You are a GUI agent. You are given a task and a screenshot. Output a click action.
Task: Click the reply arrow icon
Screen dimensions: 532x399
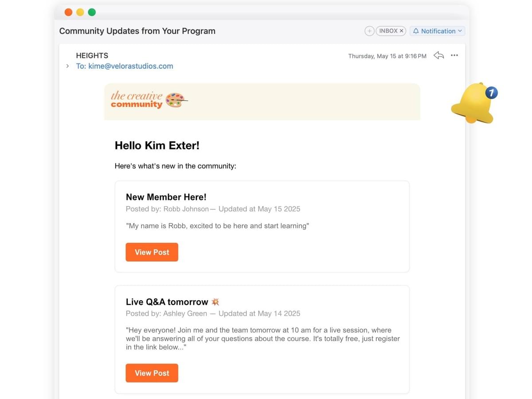(x=438, y=55)
